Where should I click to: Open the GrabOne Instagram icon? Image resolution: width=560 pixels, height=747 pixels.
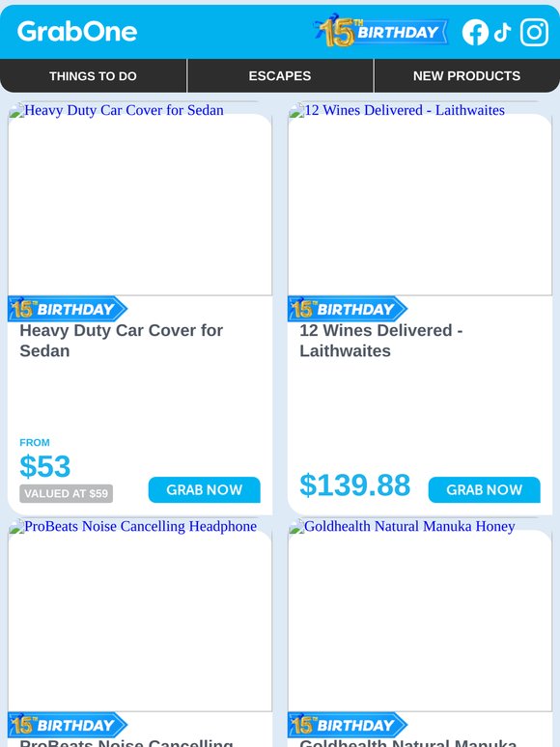point(534,32)
